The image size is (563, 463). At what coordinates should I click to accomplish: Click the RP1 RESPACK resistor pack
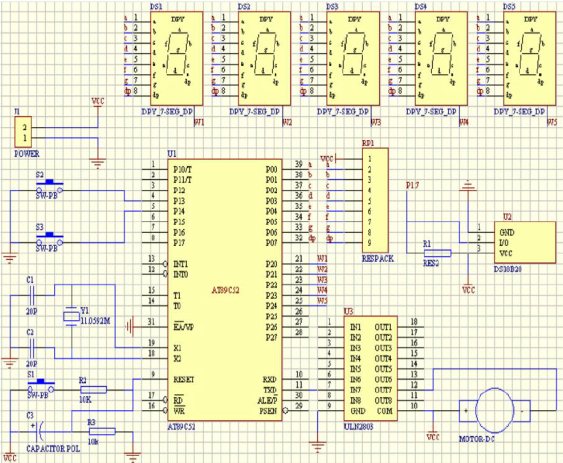coord(375,200)
